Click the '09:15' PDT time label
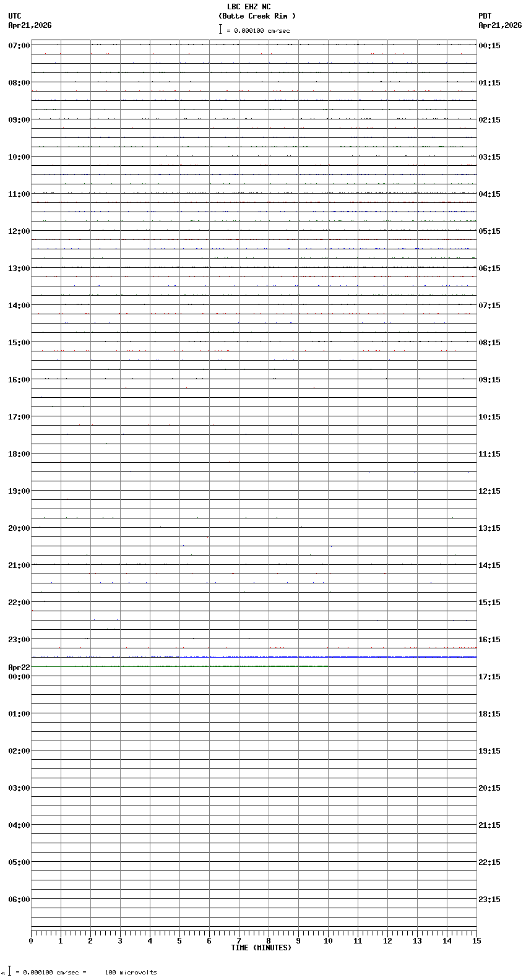The width and height of the screenshot is (526, 980). coord(489,380)
